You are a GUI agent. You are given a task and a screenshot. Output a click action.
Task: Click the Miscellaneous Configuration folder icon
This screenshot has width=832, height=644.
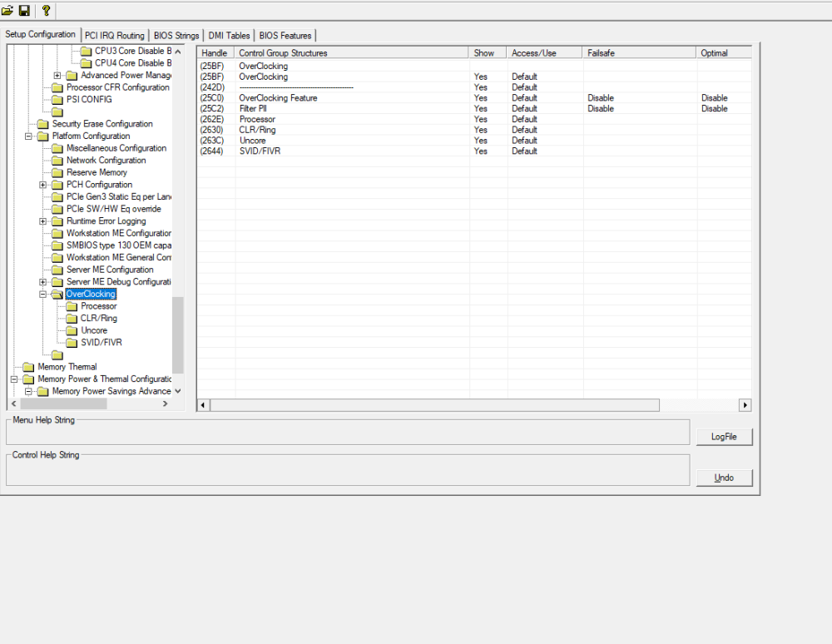click(57, 149)
